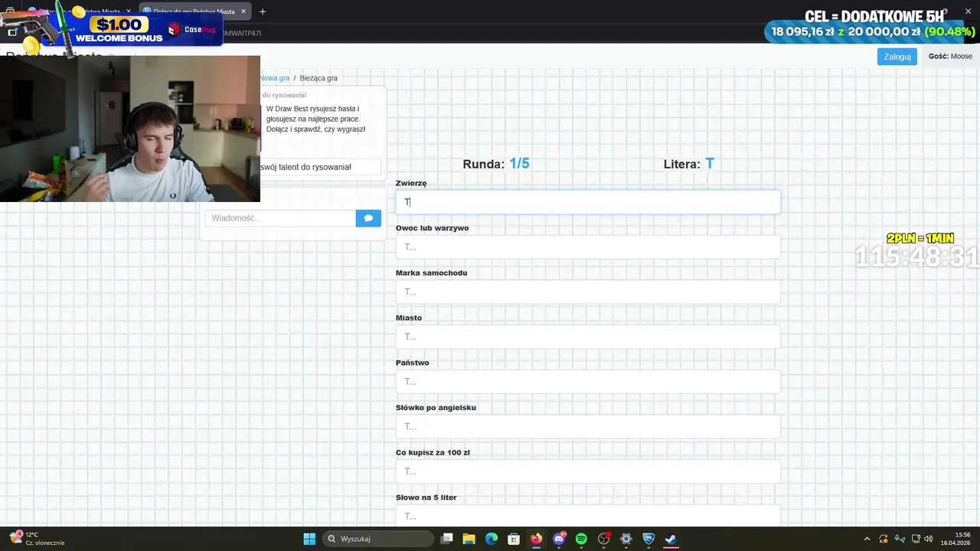This screenshot has height=551, width=980.
Task: Open network status tray icon
Action: coord(916,539)
